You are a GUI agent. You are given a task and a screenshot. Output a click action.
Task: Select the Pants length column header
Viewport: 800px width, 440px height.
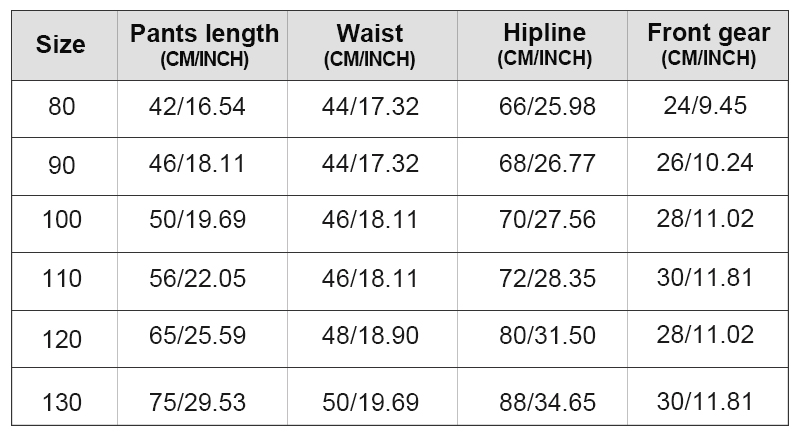click(204, 45)
